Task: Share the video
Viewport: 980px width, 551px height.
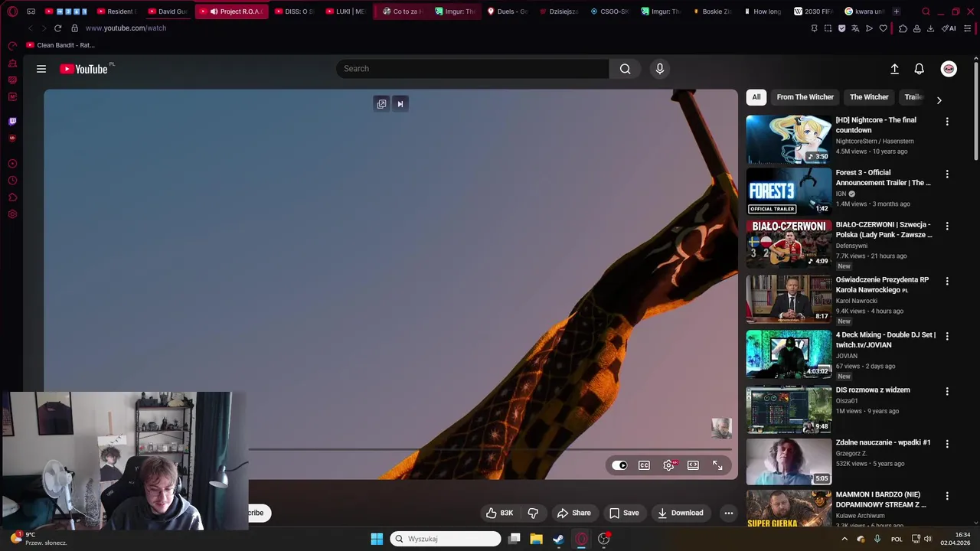Action: coord(574,513)
